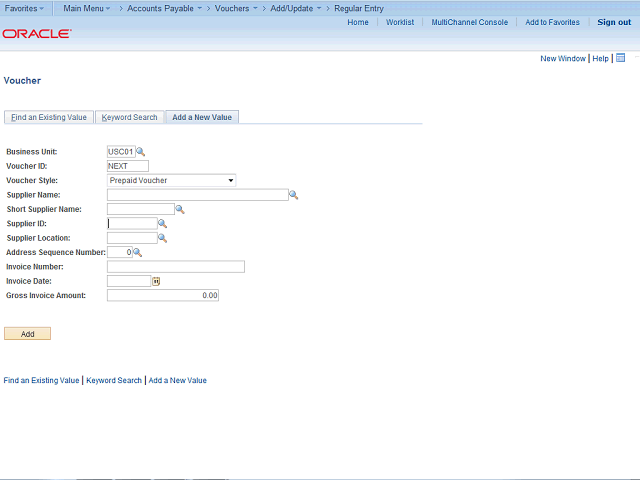This screenshot has height=480, width=640.
Task: Click bottom Find an Existing Value link
Action: 41,380
